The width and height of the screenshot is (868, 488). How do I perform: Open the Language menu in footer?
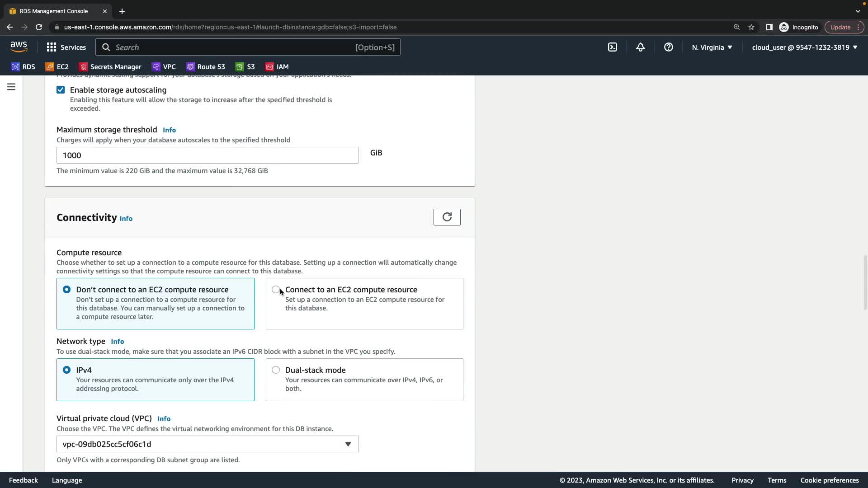[67, 480]
